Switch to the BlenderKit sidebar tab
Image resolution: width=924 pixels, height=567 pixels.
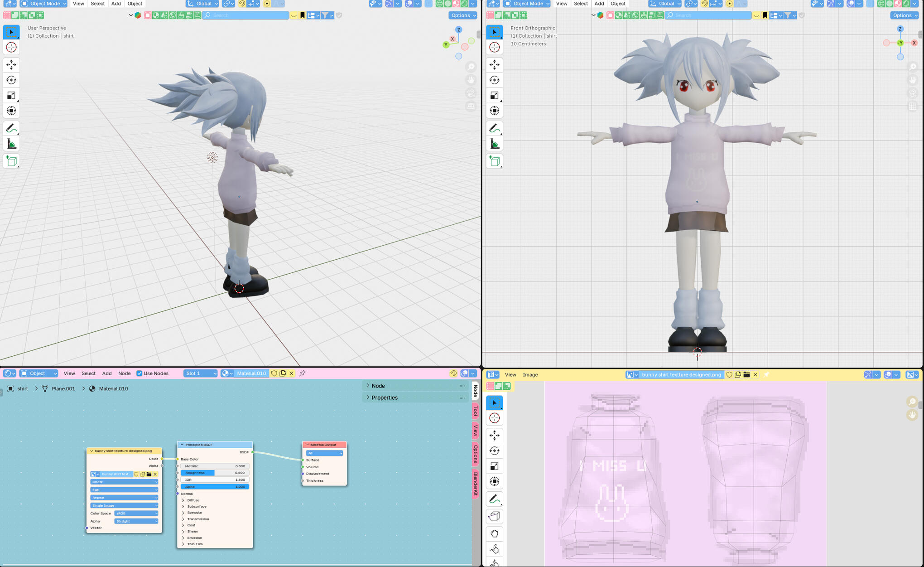pyautogui.click(x=476, y=484)
